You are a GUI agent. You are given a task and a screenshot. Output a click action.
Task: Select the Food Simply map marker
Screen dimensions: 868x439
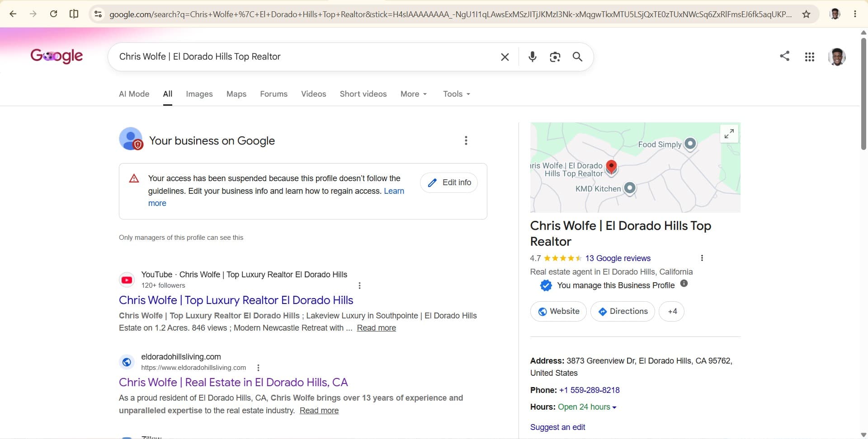690,144
